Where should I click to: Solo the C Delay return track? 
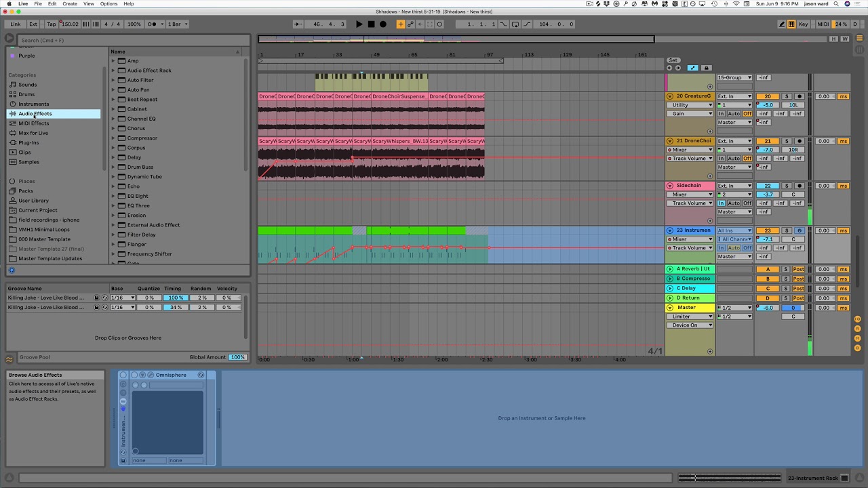coord(786,288)
